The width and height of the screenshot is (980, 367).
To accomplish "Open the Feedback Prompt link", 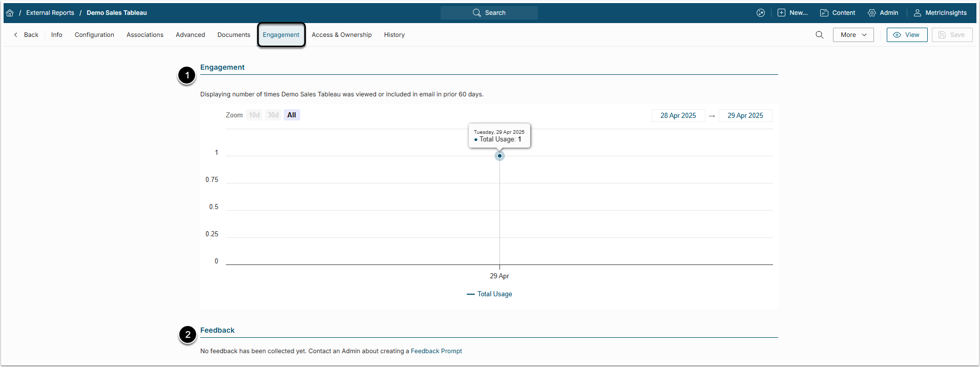I will [436, 351].
